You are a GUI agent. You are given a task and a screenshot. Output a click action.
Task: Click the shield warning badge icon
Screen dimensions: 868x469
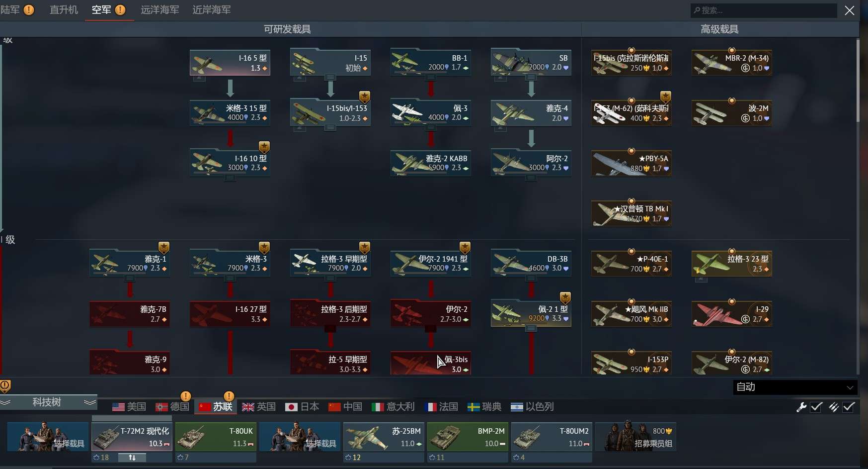[x=5, y=385]
